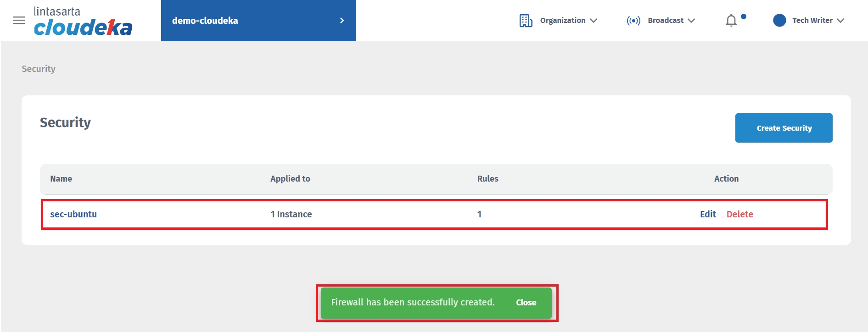Open notifications with the bell icon
The height and width of the screenshot is (332, 868).
(731, 21)
